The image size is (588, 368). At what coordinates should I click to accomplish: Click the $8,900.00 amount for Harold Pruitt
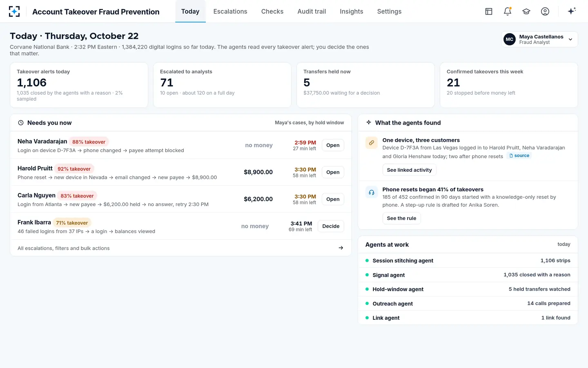258,172
